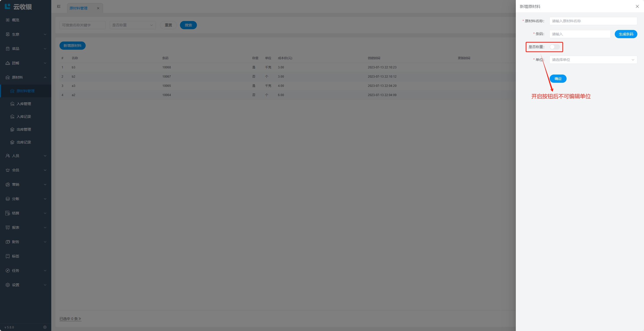Close the 新增原材料 drawer with X icon

click(x=637, y=6)
